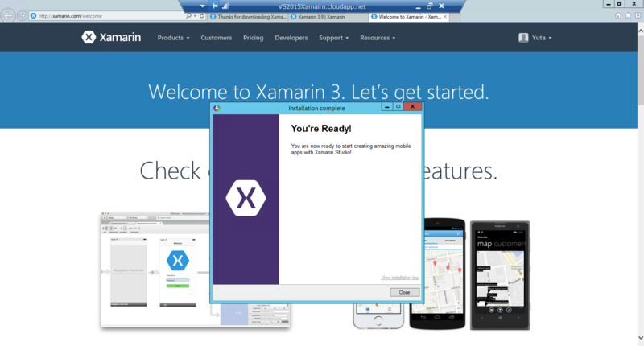Close the 'Welcome to Xamarin' browser tab
Image resolution: width=644 pixels, height=346 pixels.
pos(445,17)
